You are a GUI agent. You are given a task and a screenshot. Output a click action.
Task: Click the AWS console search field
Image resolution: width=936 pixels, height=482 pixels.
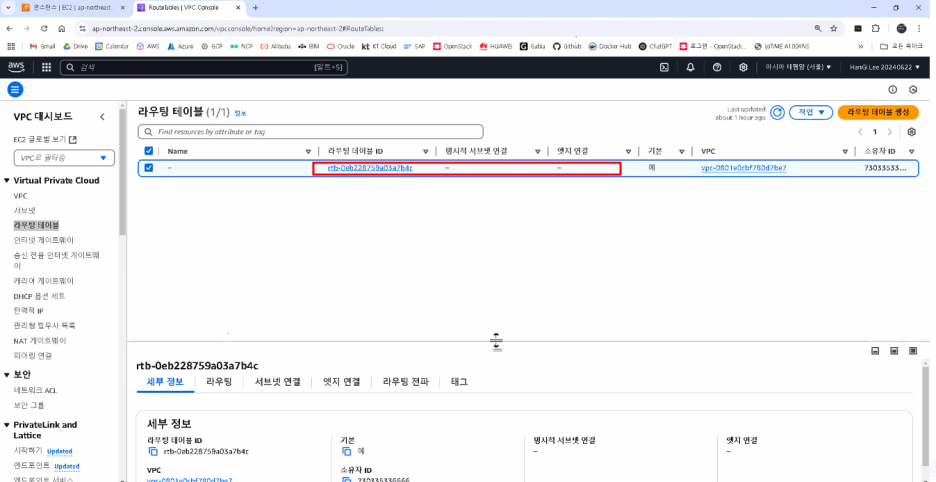[204, 67]
